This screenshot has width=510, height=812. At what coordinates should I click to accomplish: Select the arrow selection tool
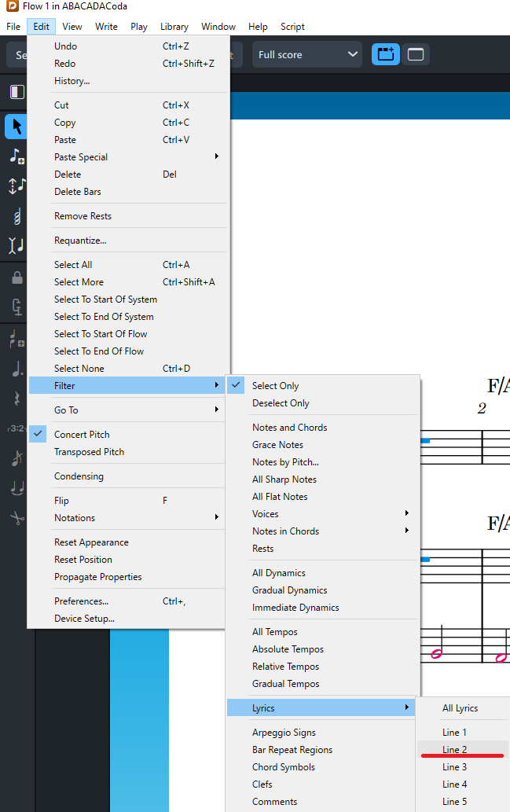(x=17, y=126)
